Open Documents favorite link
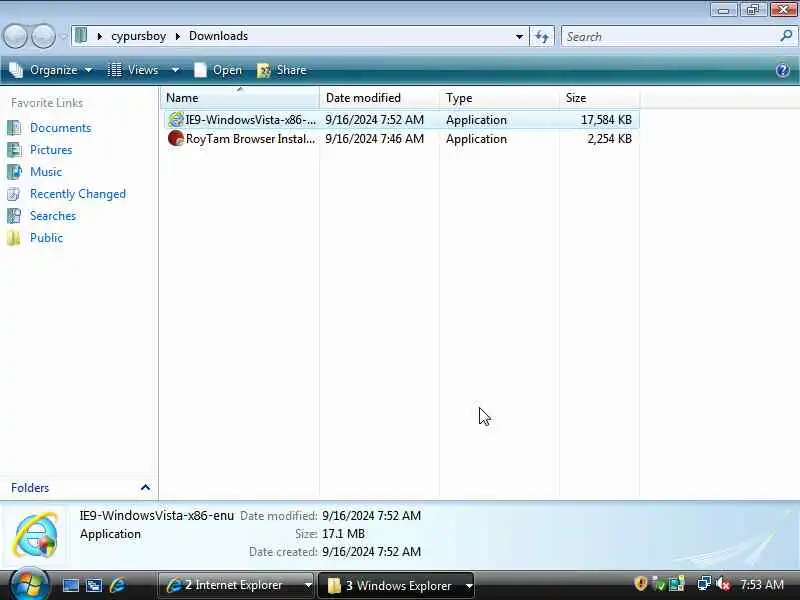The height and width of the screenshot is (600, 800). pos(61,128)
